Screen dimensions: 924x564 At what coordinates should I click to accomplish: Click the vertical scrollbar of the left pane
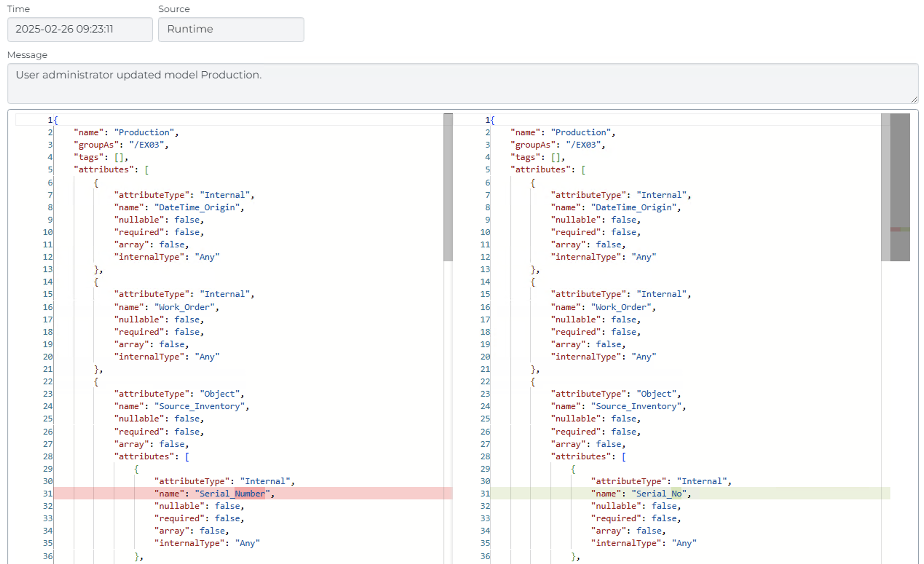(x=448, y=188)
